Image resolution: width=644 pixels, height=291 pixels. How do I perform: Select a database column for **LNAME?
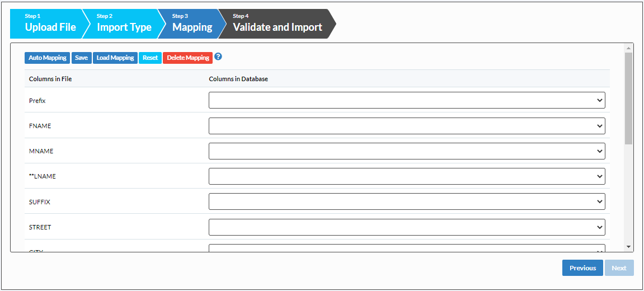[x=407, y=176]
